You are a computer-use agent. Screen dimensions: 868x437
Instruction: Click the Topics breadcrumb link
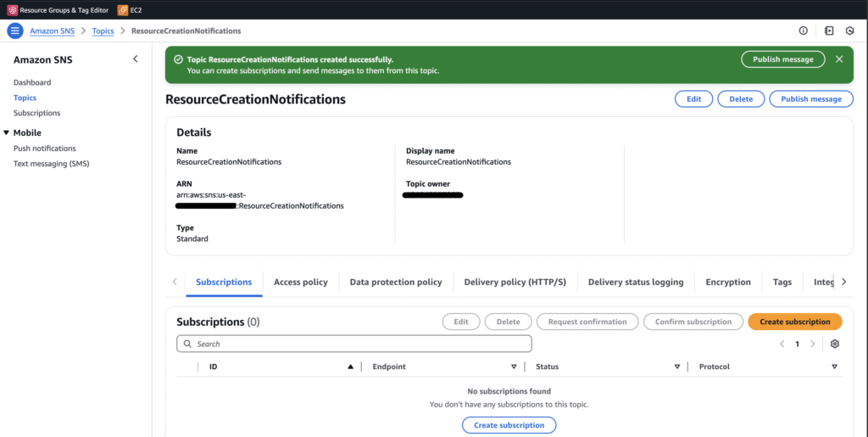coord(103,31)
